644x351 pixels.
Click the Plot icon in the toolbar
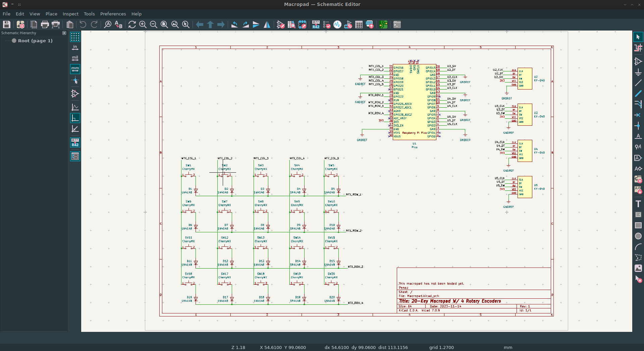[56, 24]
